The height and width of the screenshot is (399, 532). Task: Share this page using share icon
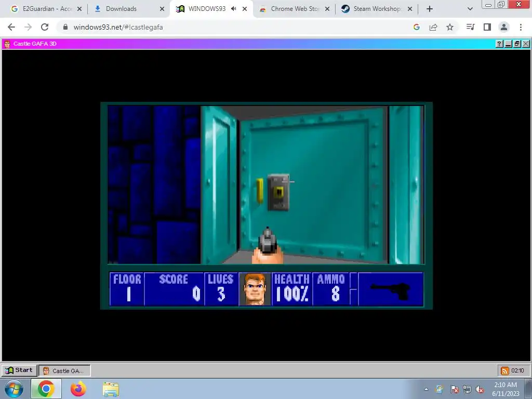(433, 27)
